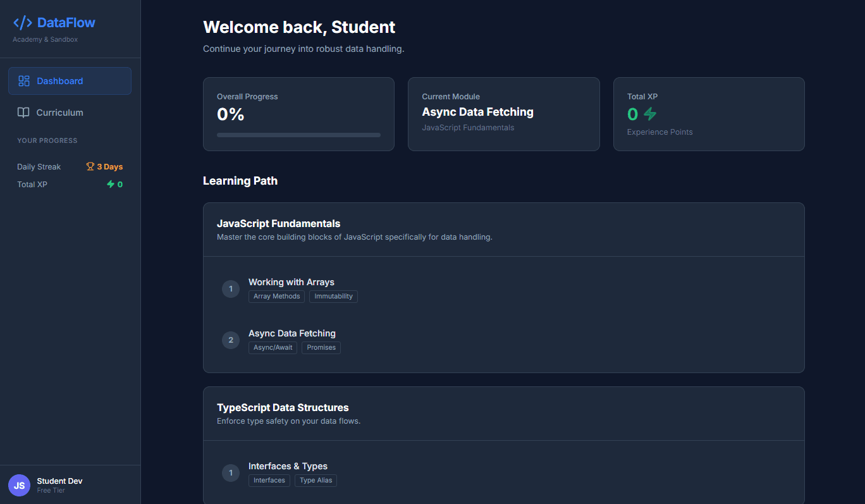Viewport: 865px width, 504px height.
Task: Click step number 1 beside Working with Arrays
Action: (231, 289)
